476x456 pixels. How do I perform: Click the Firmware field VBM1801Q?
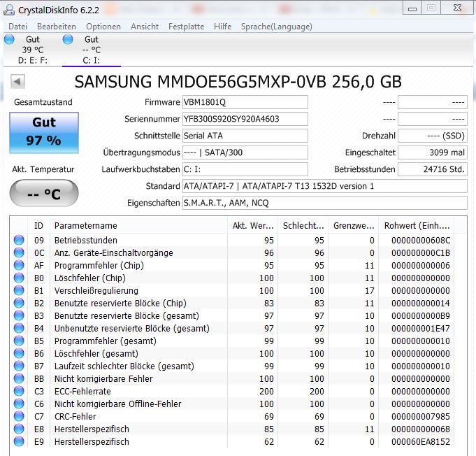click(245, 102)
